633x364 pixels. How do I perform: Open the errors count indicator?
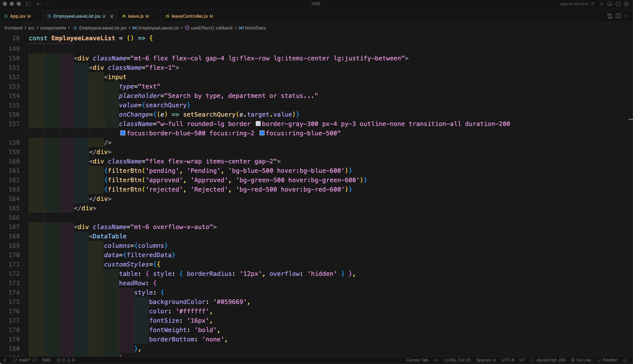click(x=61, y=360)
